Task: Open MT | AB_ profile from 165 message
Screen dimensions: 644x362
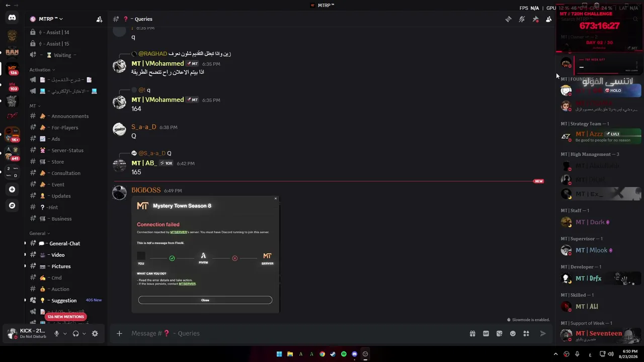Action: [x=144, y=163]
